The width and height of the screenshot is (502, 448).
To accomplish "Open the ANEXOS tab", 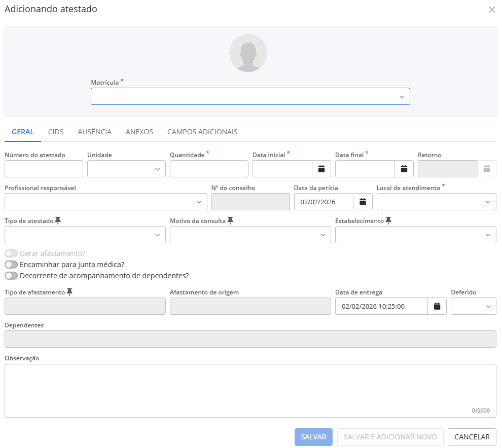I will coord(139,132).
